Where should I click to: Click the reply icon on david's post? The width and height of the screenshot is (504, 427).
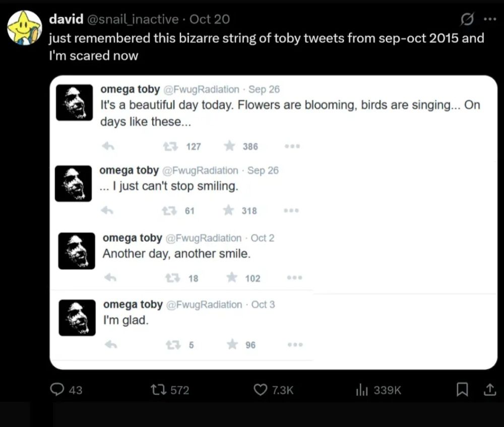pos(59,389)
